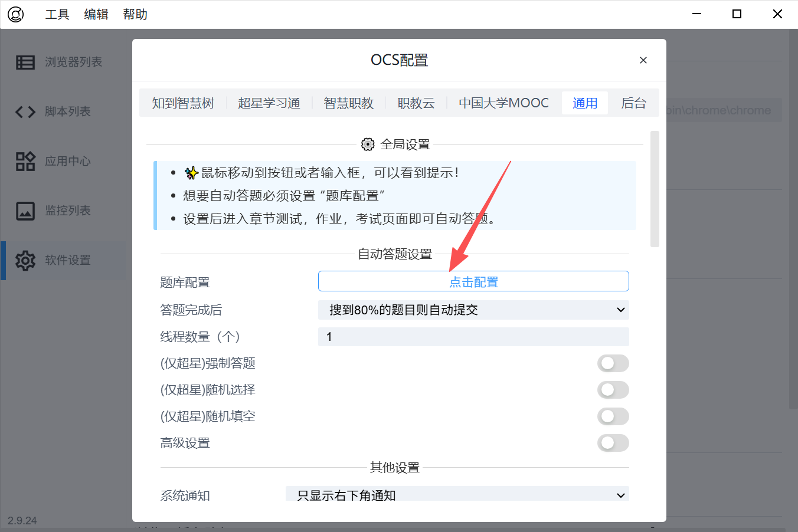This screenshot has height=532, width=798.
Task: Open the browser list sidebar icon
Action: (x=25, y=62)
